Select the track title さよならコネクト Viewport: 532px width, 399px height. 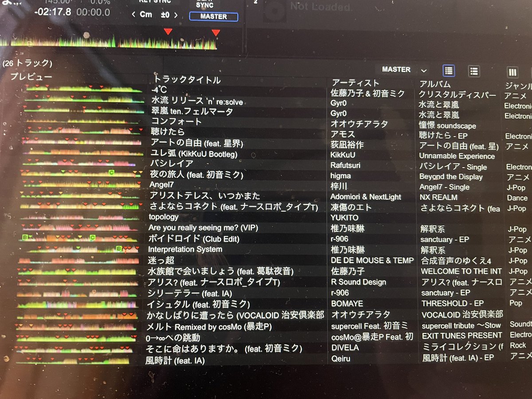tap(183, 206)
